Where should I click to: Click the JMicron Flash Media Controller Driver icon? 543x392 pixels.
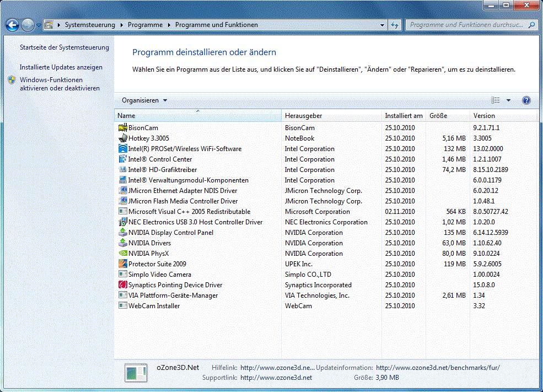click(122, 201)
